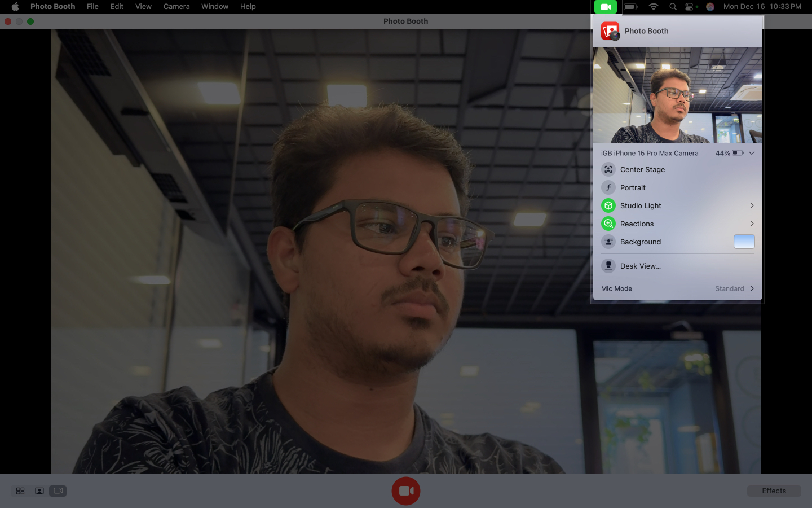
Task: Open Control Center in the menu bar
Action: (x=689, y=7)
